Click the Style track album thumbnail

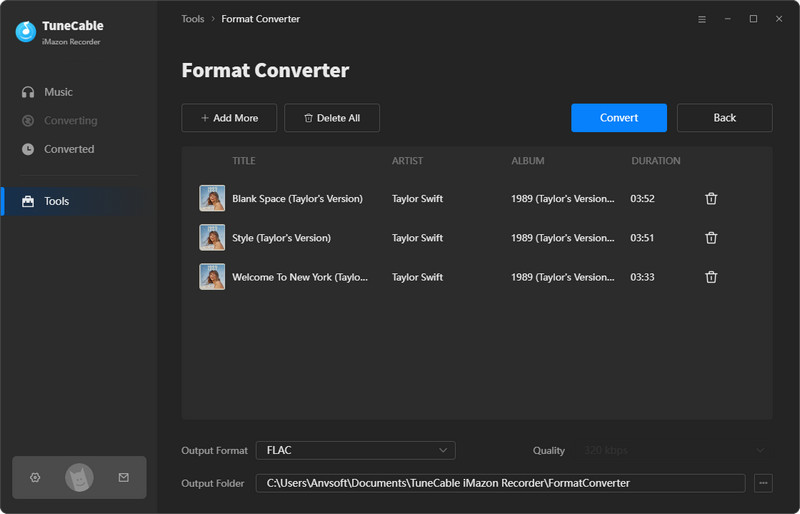(x=212, y=237)
